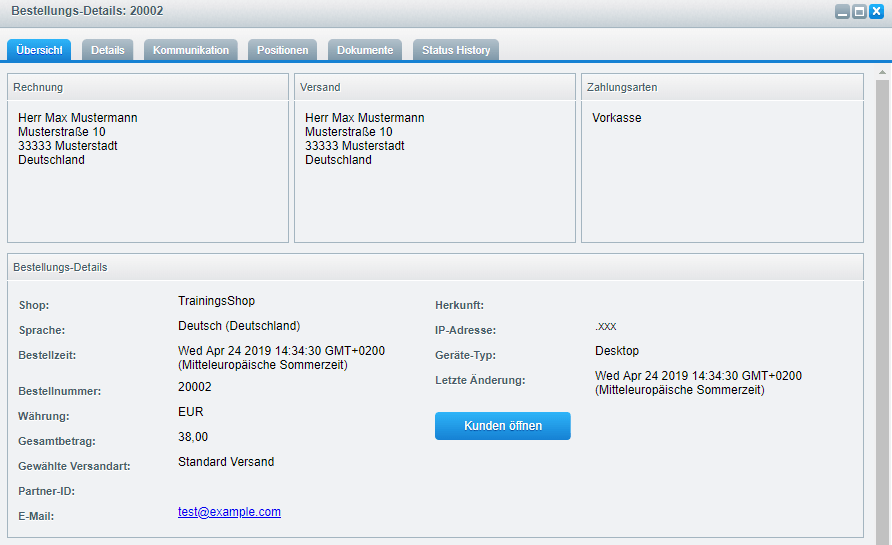The height and width of the screenshot is (545, 892).
Task: Open the Dokumente tab
Action: 365,50
